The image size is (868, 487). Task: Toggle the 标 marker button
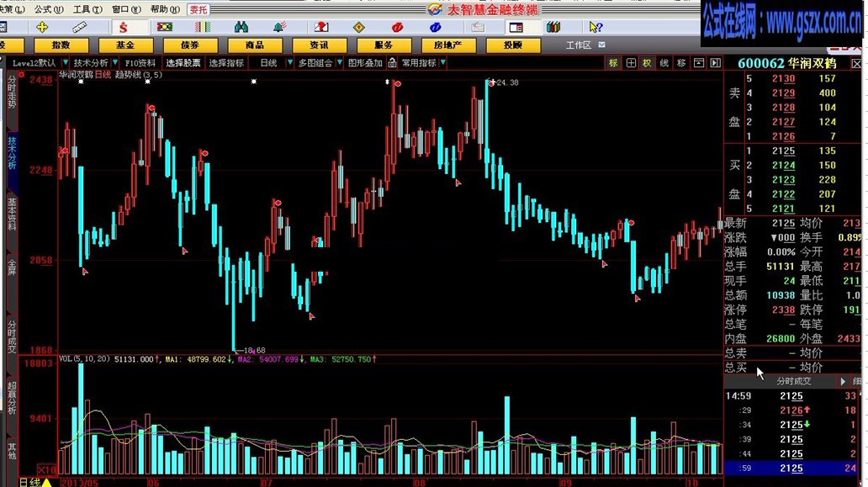pos(613,63)
